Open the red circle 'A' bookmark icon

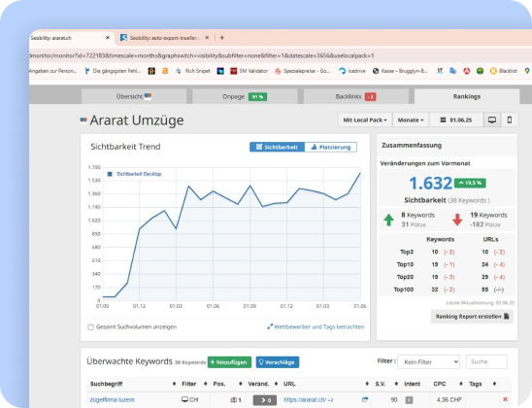click(467, 71)
